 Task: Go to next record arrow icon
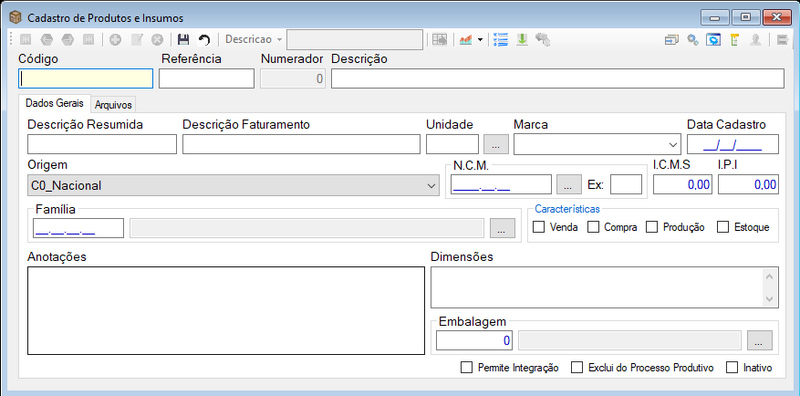67,39
